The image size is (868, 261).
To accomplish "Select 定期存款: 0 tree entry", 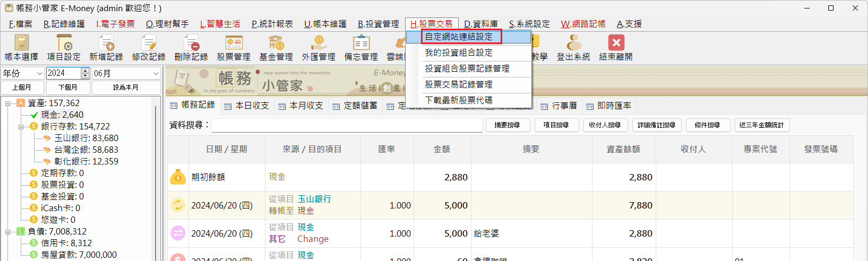I will point(62,173).
